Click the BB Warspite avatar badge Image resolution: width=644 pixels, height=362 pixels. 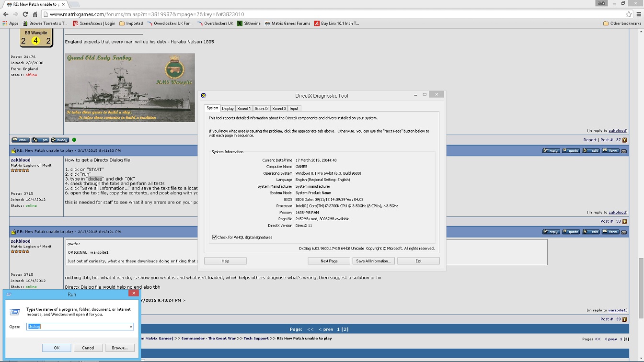(x=36, y=37)
